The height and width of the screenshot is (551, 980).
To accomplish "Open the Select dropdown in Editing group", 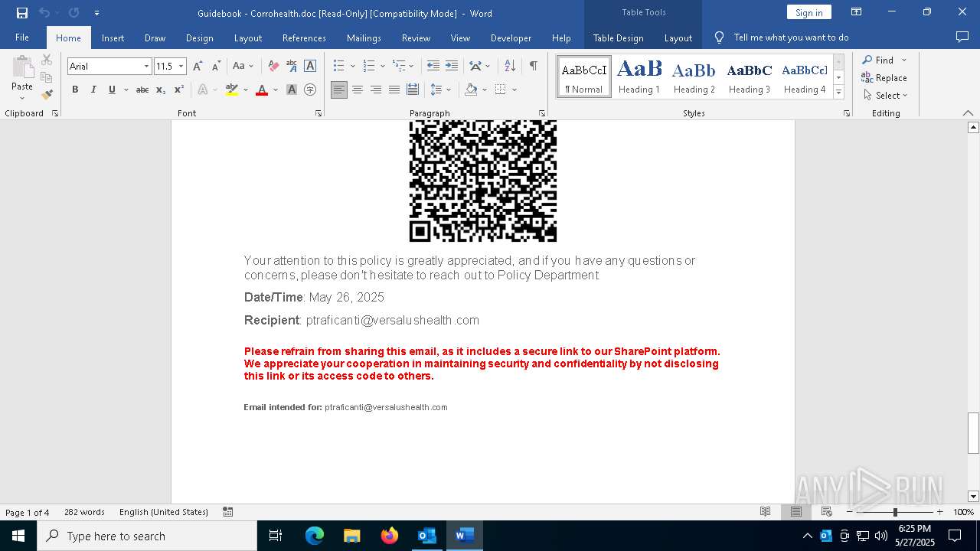I will click(x=886, y=96).
